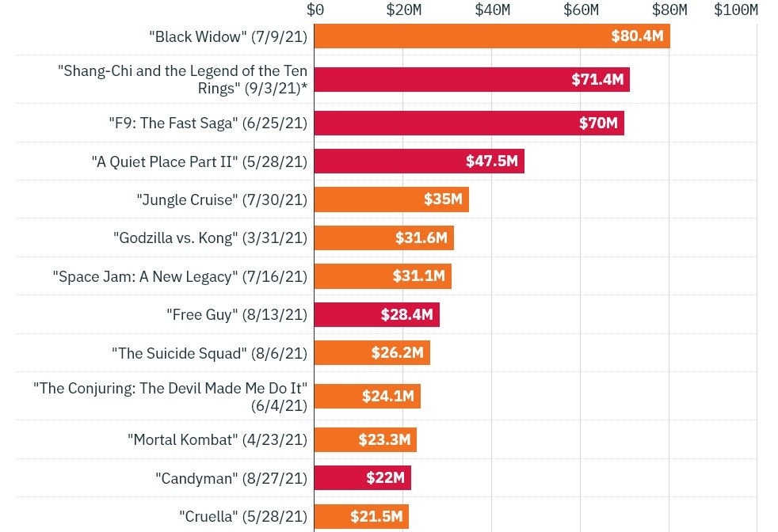Click the "Black Widow" (7/9/21) row label

(x=227, y=36)
